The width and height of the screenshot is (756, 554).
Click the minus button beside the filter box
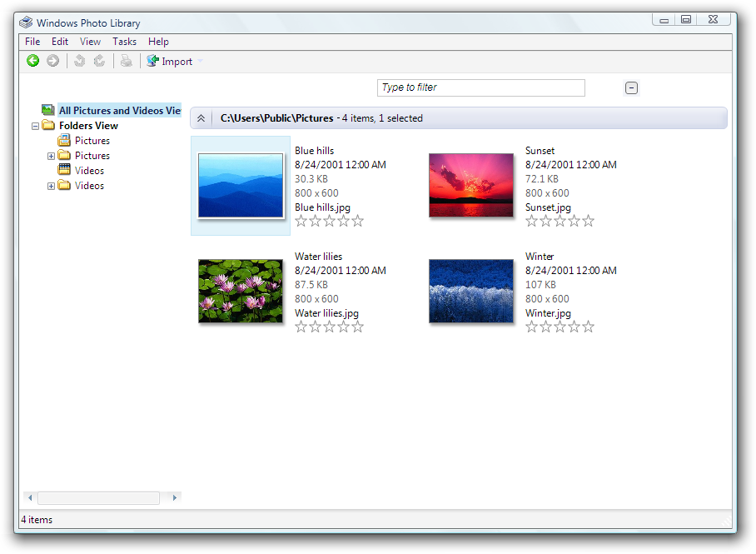tap(632, 88)
